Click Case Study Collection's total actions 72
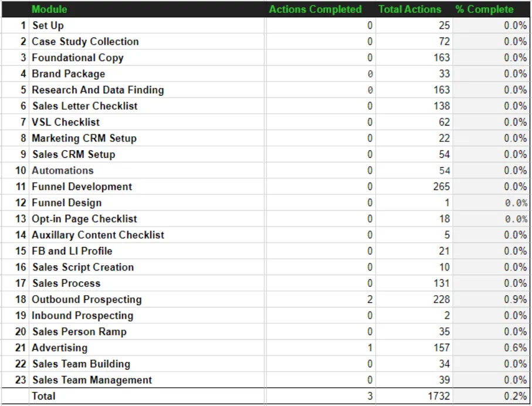Screen dimensions: 532x406 click(x=445, y=42)
